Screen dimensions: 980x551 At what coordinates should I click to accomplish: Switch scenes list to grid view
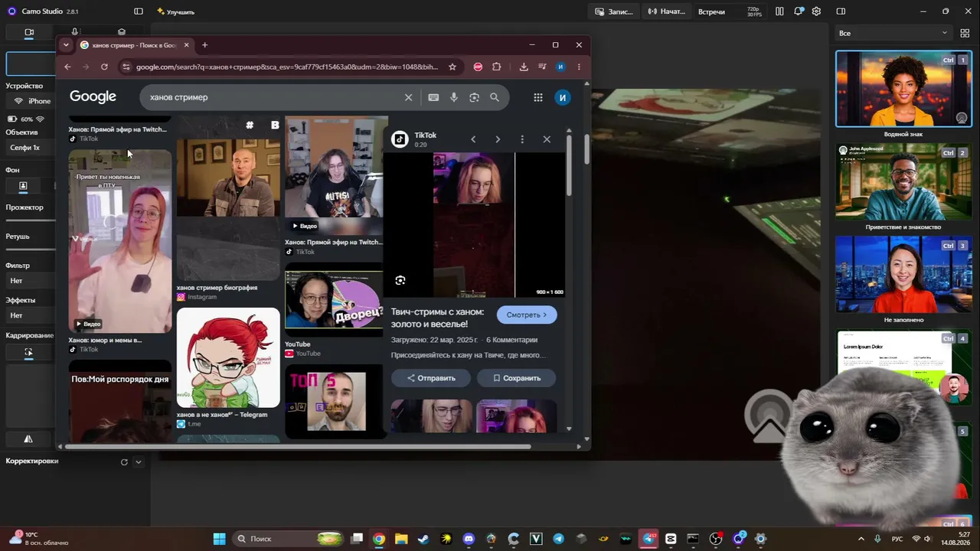(965, 33)
